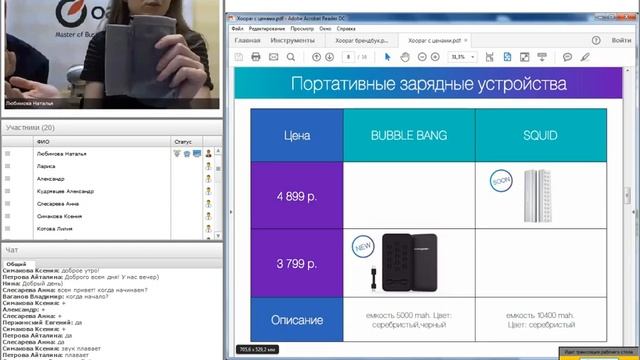Sort participants by the ФИО column header
Viewport: 640px width, 360px height.
click(x=102, y=142)
